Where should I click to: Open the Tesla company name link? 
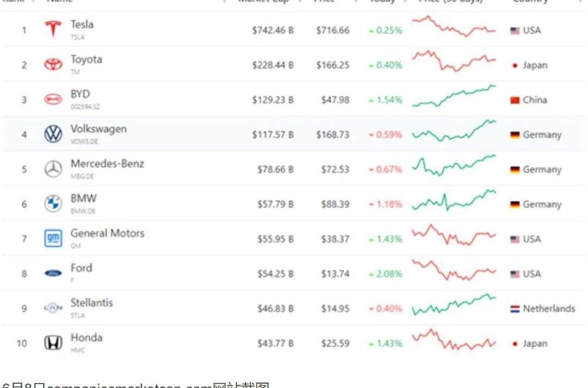point(82,25)
